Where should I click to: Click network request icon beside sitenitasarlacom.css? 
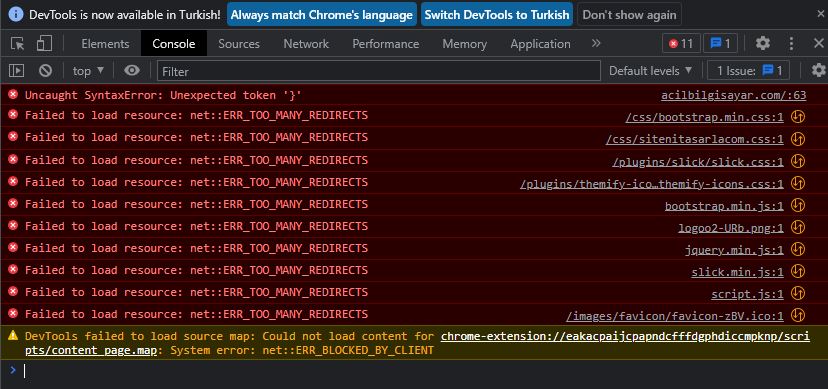click(798, 139)
